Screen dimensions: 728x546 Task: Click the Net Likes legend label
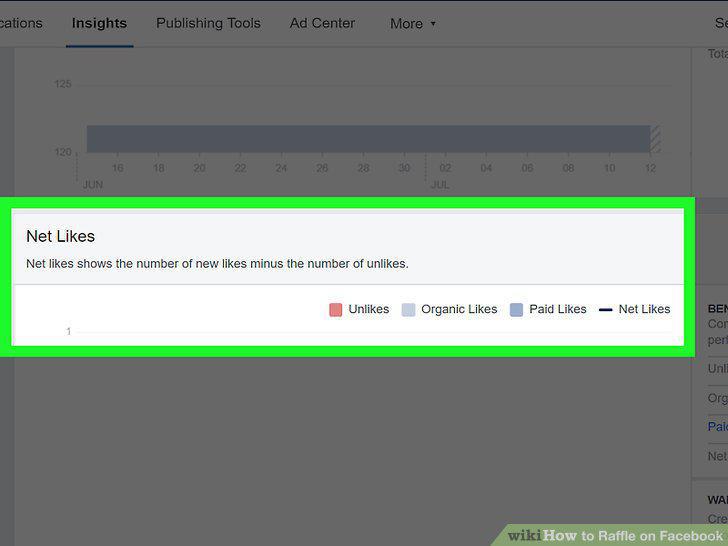point(644,309)
